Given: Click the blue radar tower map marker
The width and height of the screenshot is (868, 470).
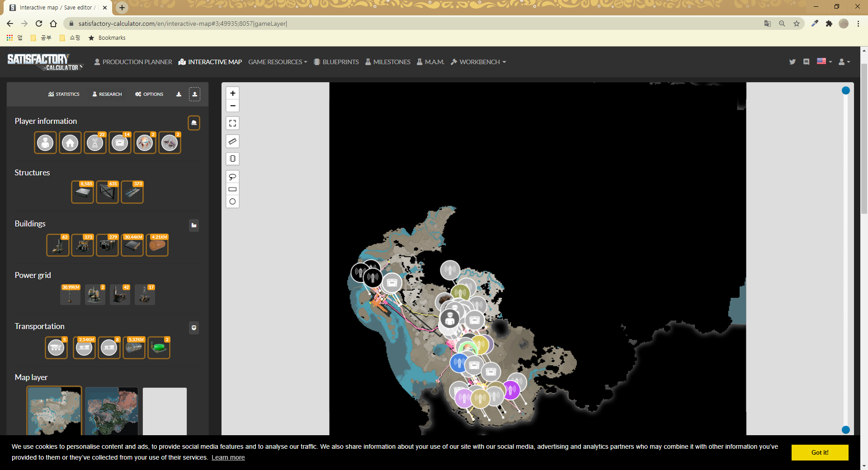Looking at the screenshot, I should pyautogui.click(x=459, y=362).
